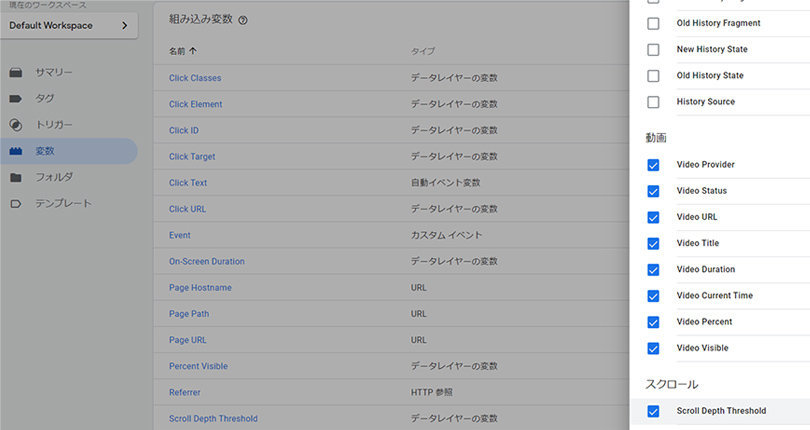Click the フォルダ folder icon
This screenshot has width=810, height=430.
[16, 177]
